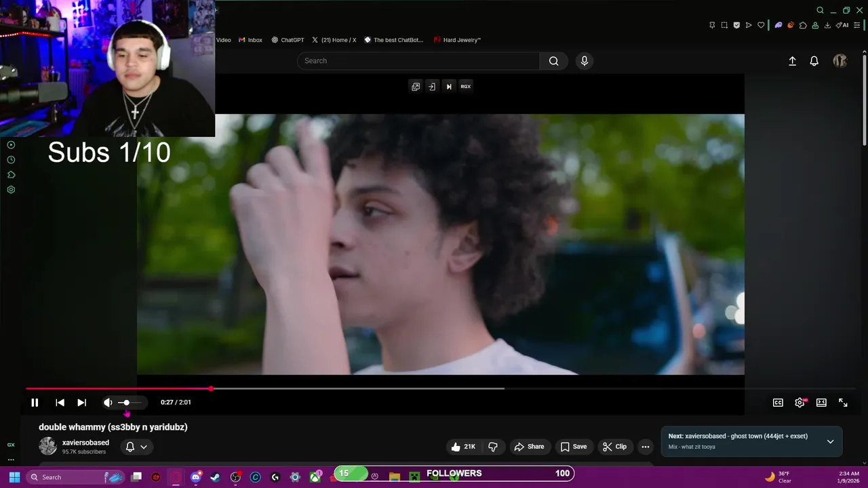Go to the previous video in player controls
This screenshot has width=868, height=488.
click(60, 403)
